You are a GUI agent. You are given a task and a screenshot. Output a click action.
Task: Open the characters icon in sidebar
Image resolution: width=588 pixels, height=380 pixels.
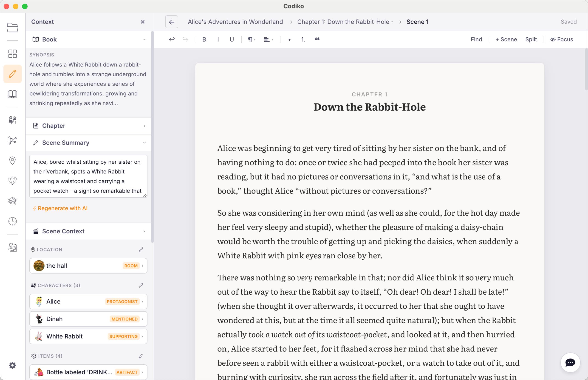12,120
